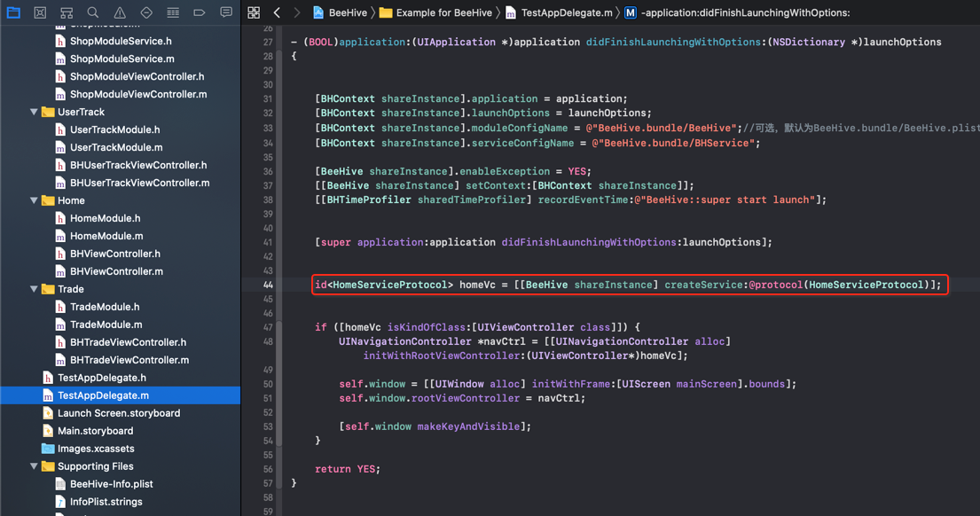This screenshot has height=516, width=980.
Task: Collapse the Trade folder
Action: click(34, 289)
